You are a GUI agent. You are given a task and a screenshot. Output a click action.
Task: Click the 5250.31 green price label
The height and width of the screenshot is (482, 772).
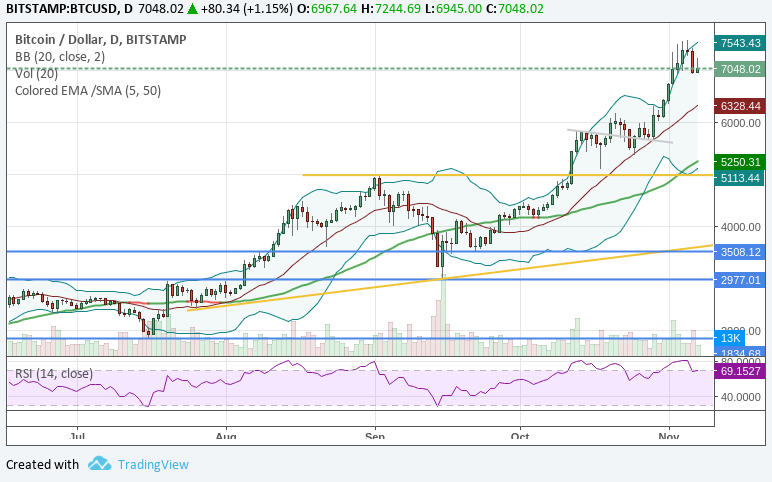(740, 162)
